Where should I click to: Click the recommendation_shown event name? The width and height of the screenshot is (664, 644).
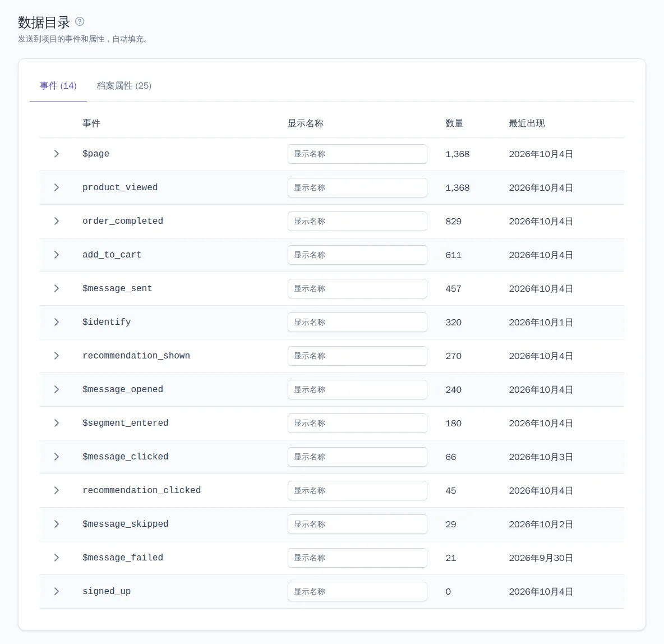(x=136, y=356)
